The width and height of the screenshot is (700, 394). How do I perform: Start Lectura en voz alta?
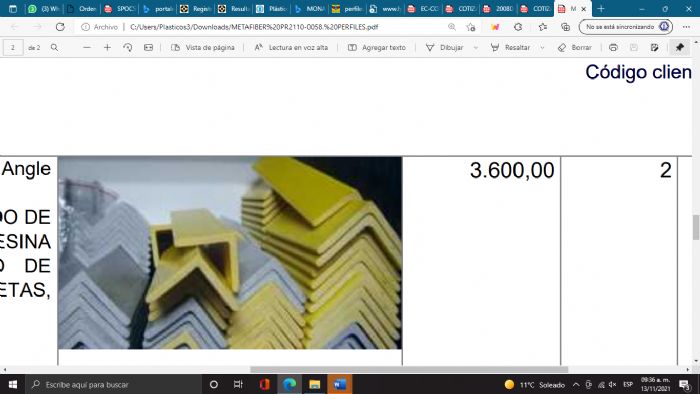(291, 47)
